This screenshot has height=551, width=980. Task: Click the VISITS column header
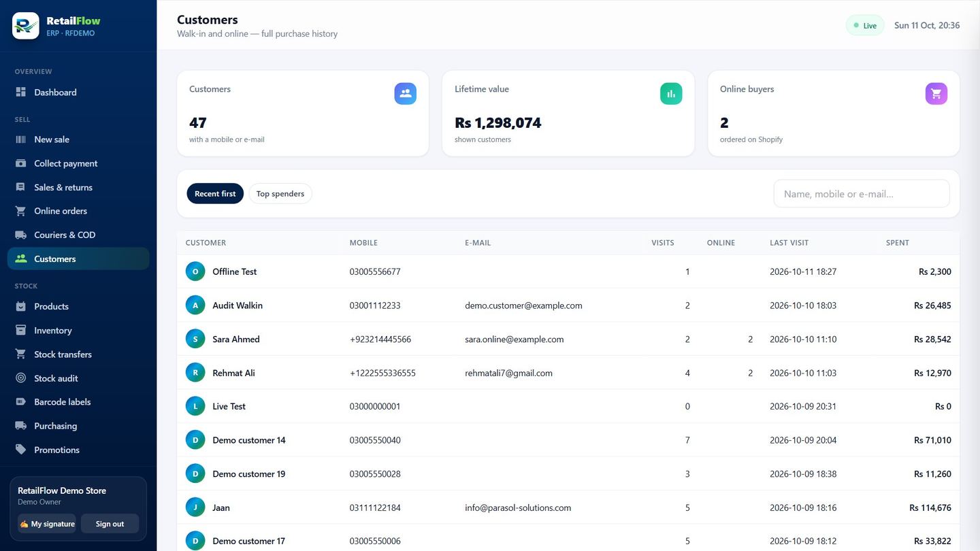point(663,243)
